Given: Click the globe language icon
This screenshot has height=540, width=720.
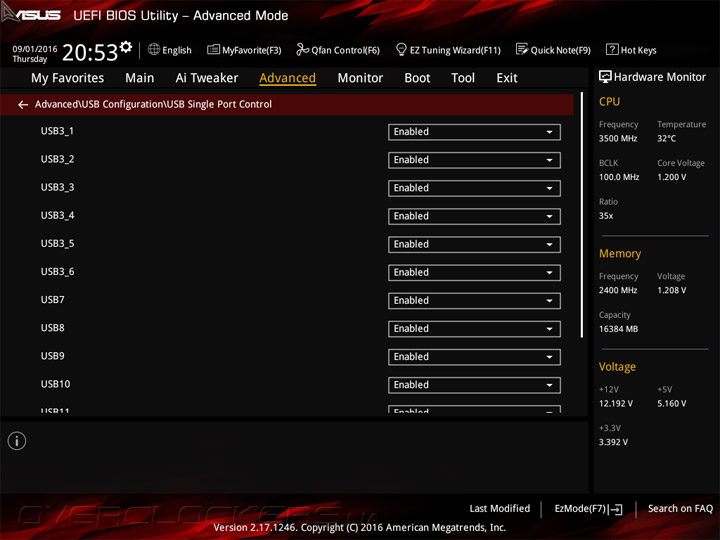Looking at the screenshot, I should tap(154, 49).
